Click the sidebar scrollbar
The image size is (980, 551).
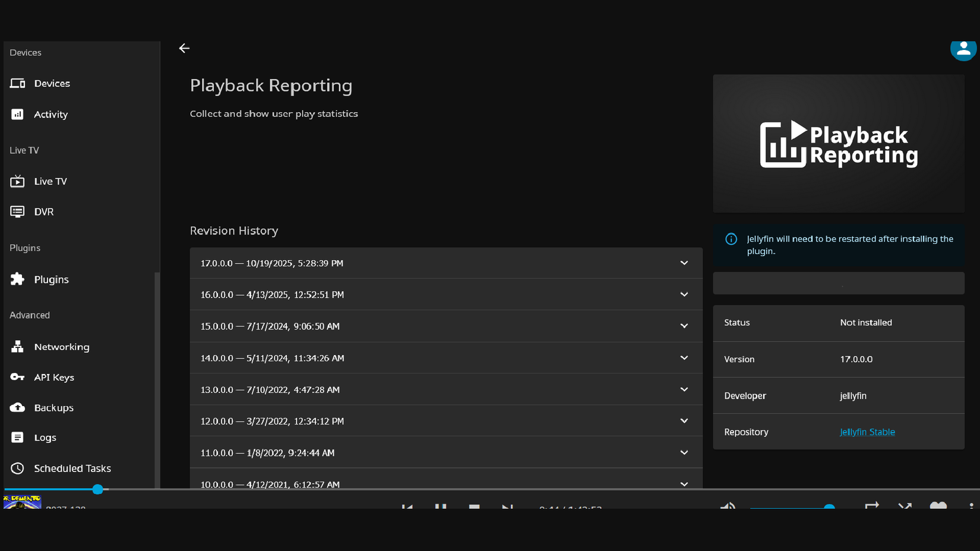tap(157, 380)
